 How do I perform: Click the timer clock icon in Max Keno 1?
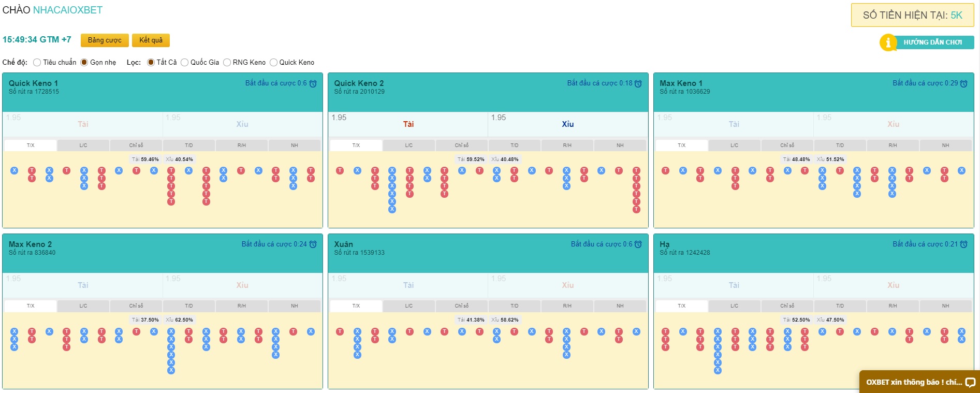963,84
